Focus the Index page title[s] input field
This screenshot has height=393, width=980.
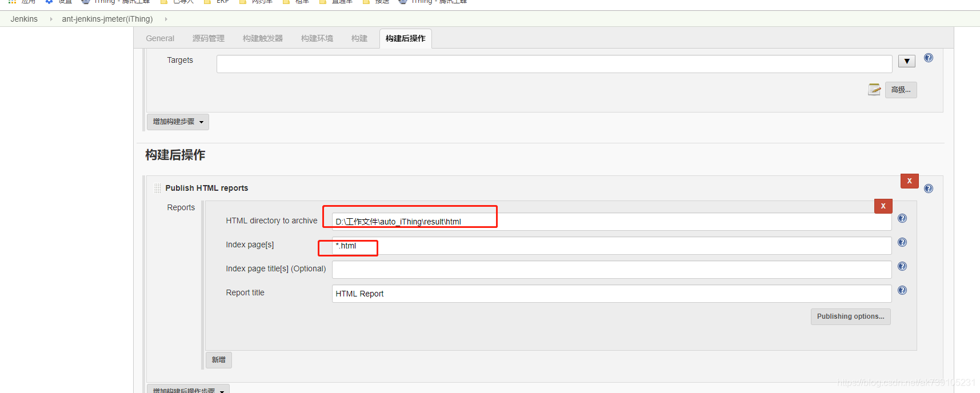pyautogui.click(x=611, y=270)
